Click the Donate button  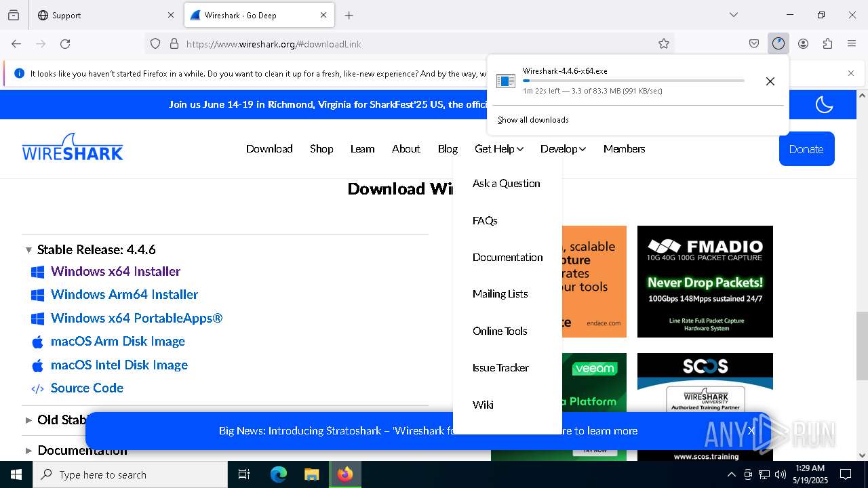[806, 149]
